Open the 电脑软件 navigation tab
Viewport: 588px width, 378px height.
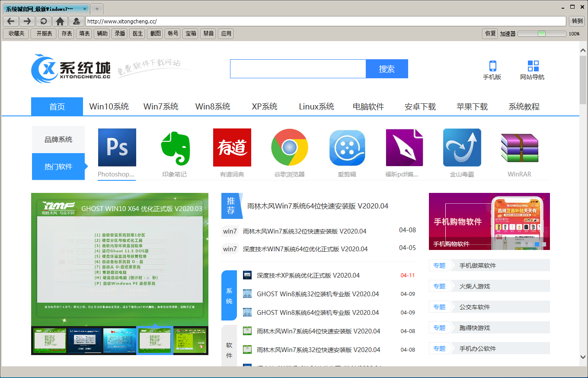[x=368, y=106]
